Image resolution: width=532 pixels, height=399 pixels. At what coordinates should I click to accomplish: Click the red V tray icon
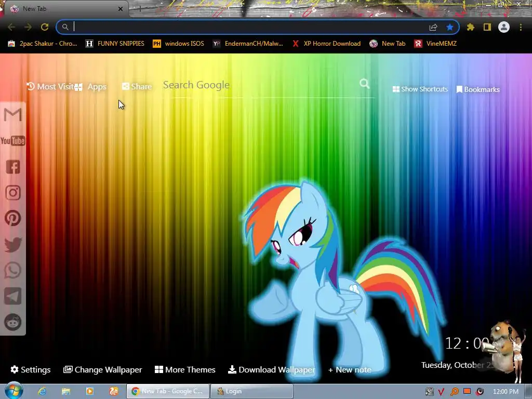pos(441,392)
